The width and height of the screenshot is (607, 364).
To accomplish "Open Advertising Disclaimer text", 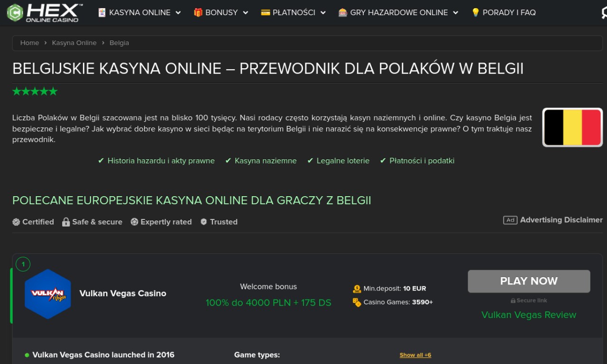I will click(x=561, y=220).
